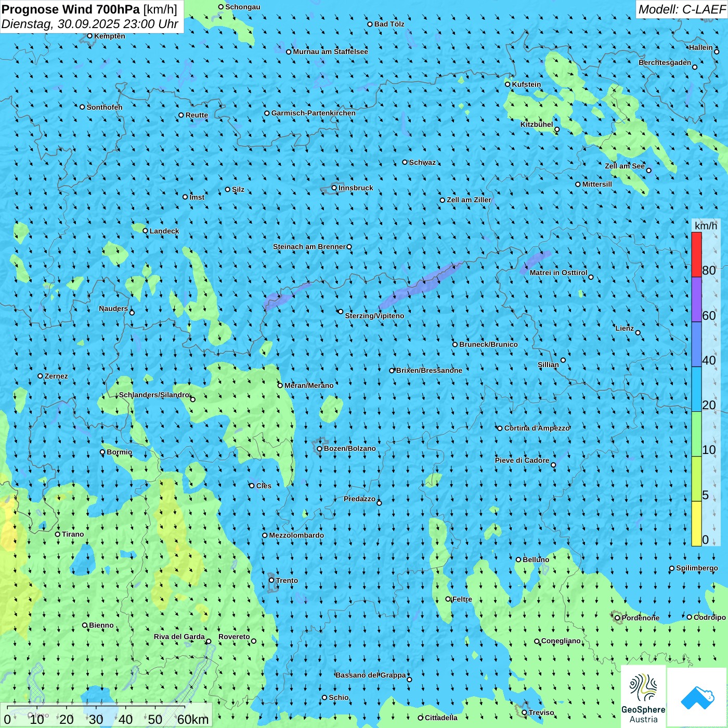Click the 'Pieve di Cadore' label
This screenshot has width=728, height=728.
pyautogui.click(x=522, y=460)
